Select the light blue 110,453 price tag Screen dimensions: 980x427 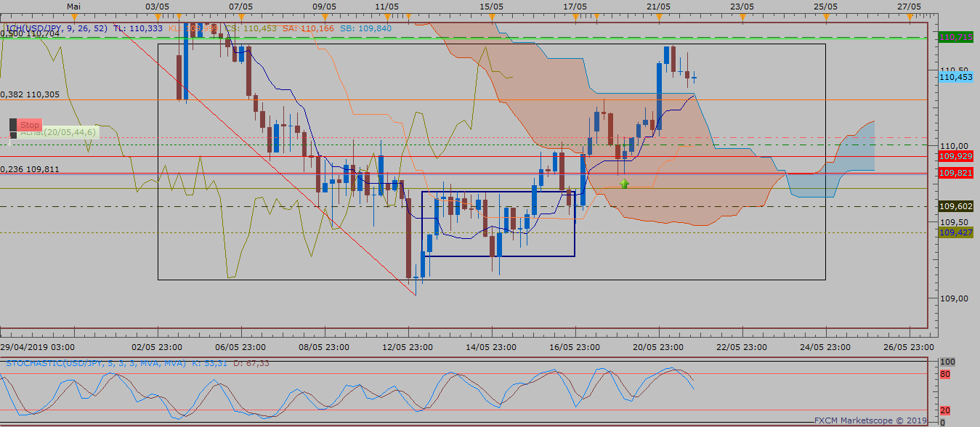click(x=956, y=76)
